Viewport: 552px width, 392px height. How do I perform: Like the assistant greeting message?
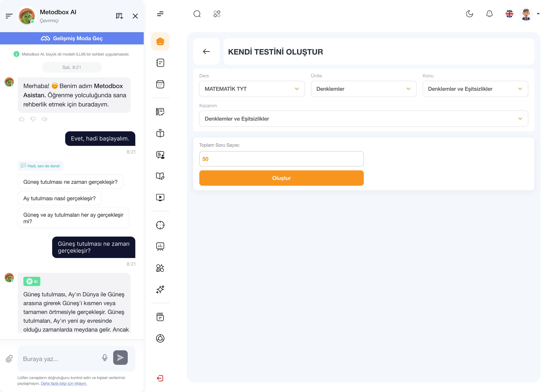coord(22,119)
